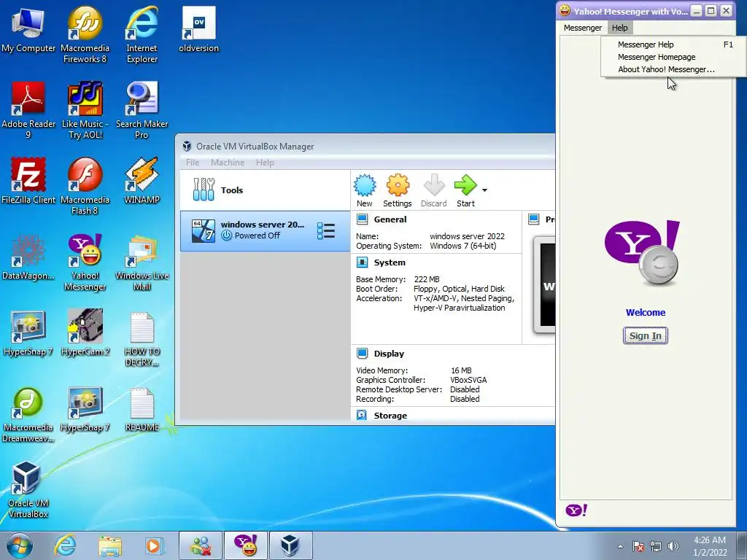
Task: Click the VM preview thumbnail
Action: point(544,284)
